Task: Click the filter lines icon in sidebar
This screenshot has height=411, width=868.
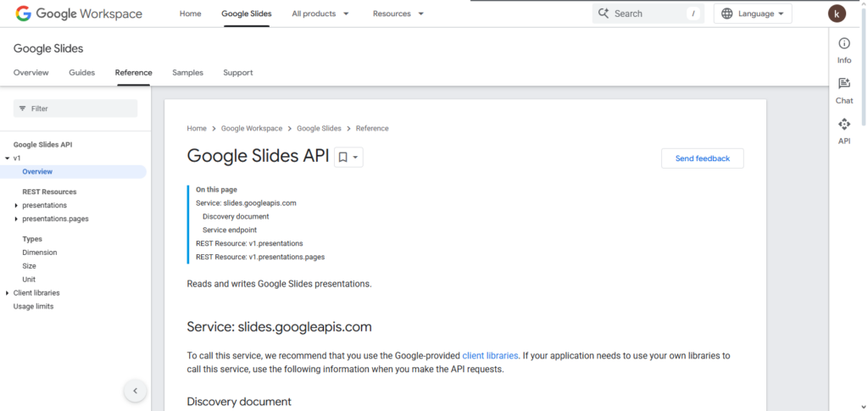Action: click(x=23, y=108)
